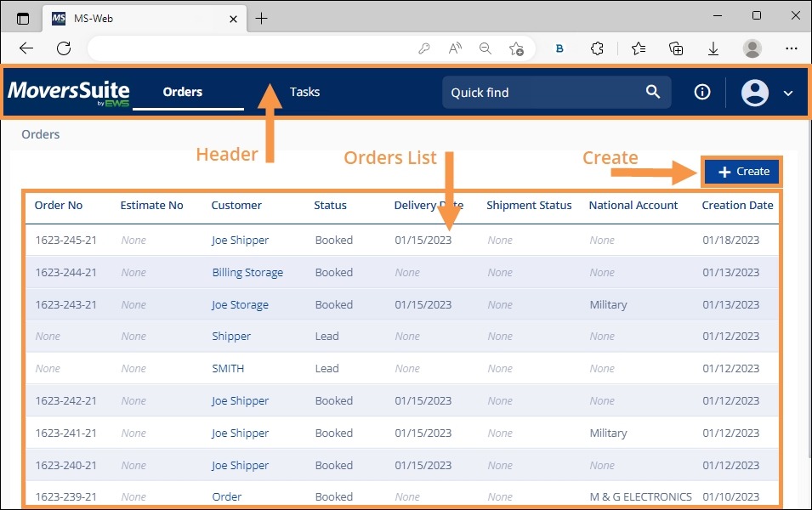Open the Billing Storage customer link

point(246,272)
